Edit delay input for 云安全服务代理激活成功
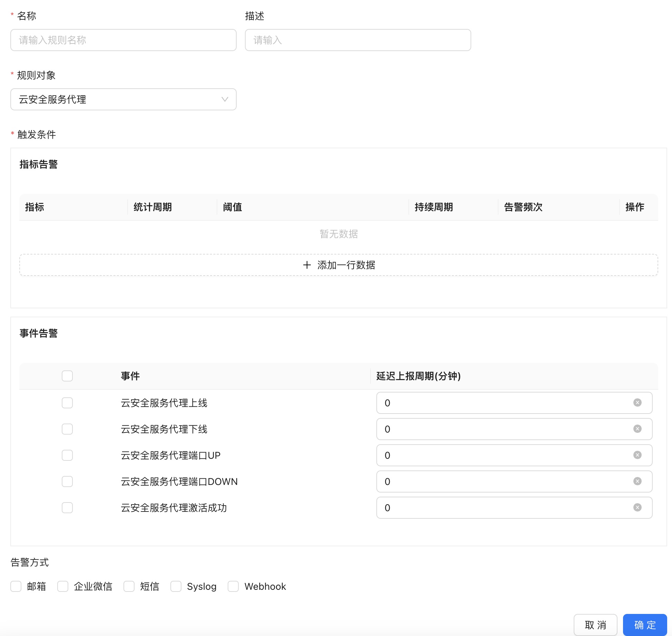This screenshot has width=672, height=636. (514, 507)
